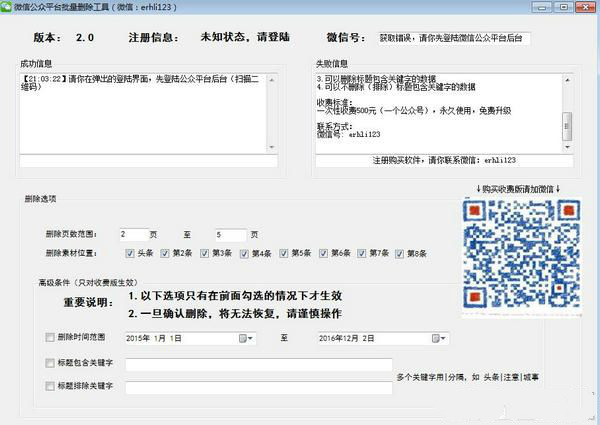600x425 pixels.
Task: Close the 批量删除工具 window
Action: [x=586, y=7]
